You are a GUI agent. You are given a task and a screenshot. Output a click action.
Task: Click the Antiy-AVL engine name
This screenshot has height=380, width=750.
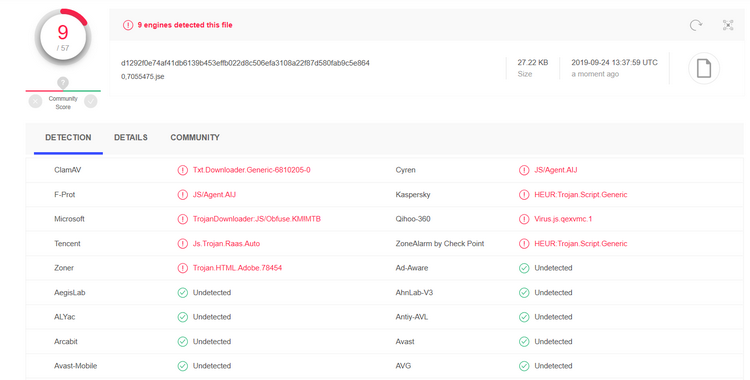(x=412, y=317)
